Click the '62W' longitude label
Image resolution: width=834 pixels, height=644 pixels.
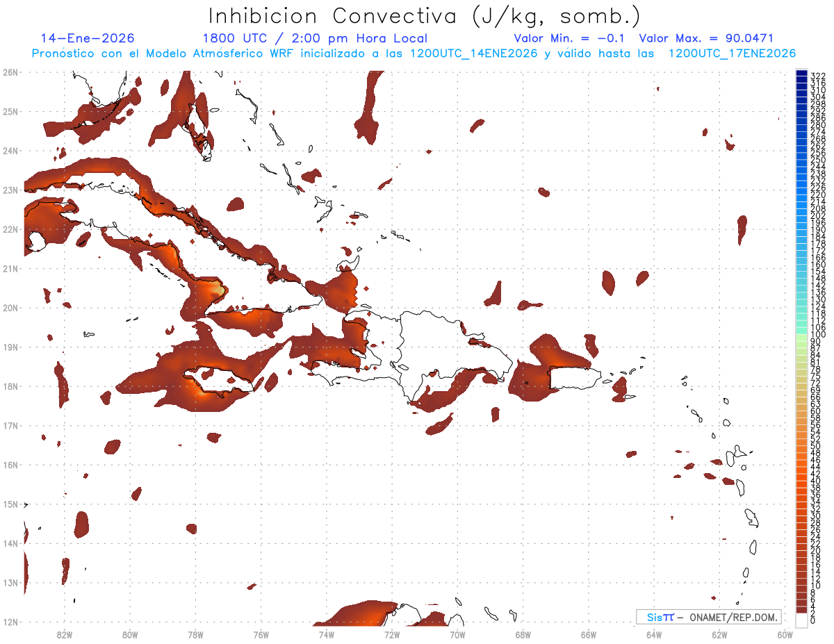point(720,634)
